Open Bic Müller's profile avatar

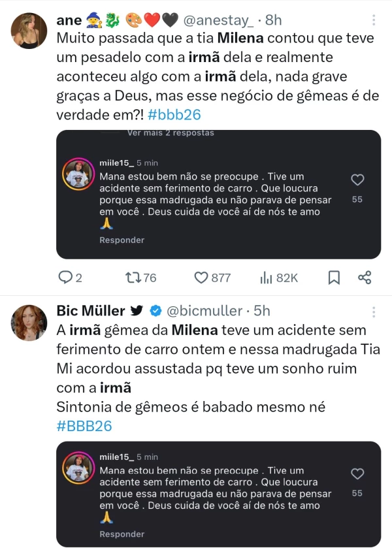click(29, 321)
